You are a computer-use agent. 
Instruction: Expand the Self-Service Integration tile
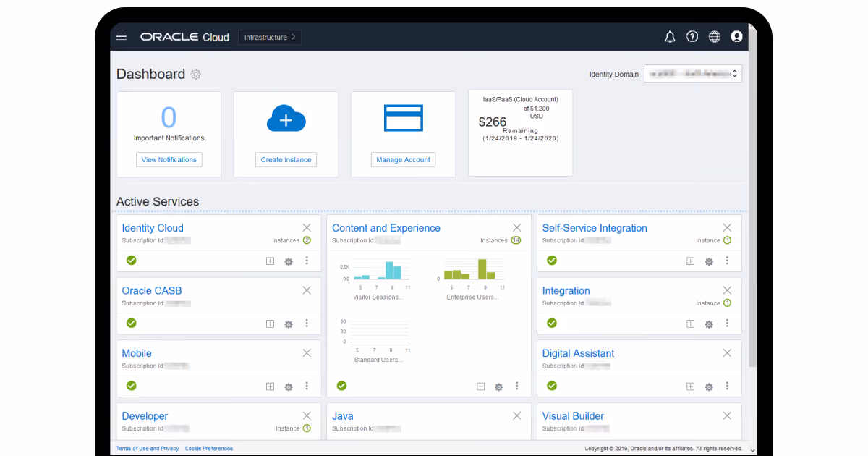pos(690,261)
